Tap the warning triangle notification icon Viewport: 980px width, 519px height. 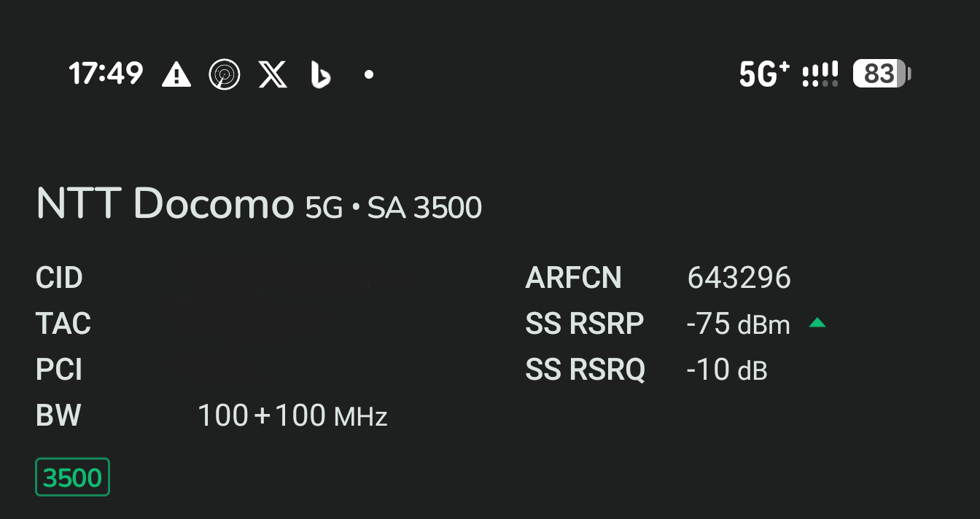[x=176, y=74]
